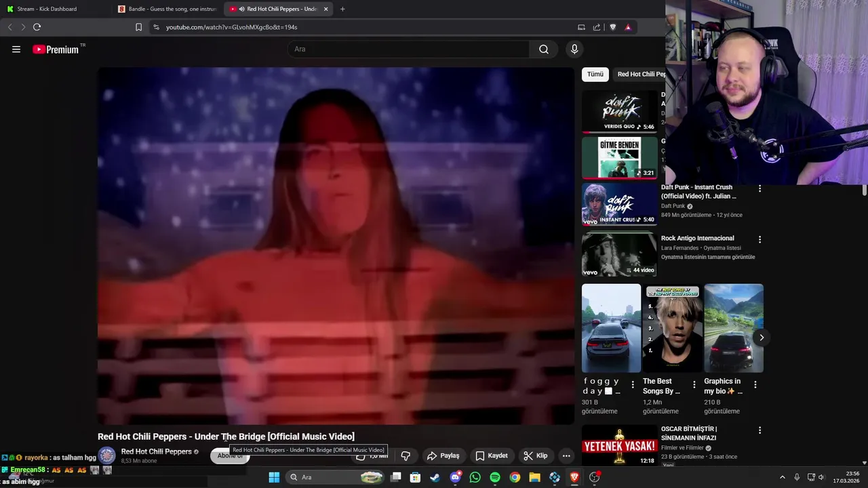Screen dimensions: 868x488
Task: Go back in browser history
Action: pyautogui.click(x=9, y=27)
